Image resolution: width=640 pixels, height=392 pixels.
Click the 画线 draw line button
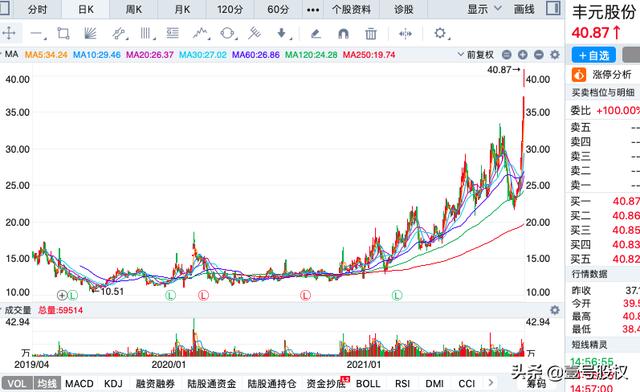pyautogui.click(x=524, y=9)
